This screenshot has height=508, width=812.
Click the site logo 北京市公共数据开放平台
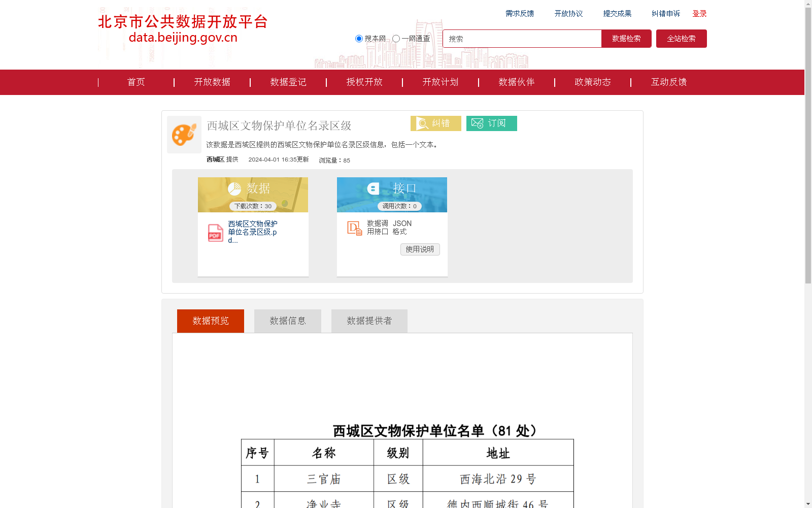coord(183,29)
